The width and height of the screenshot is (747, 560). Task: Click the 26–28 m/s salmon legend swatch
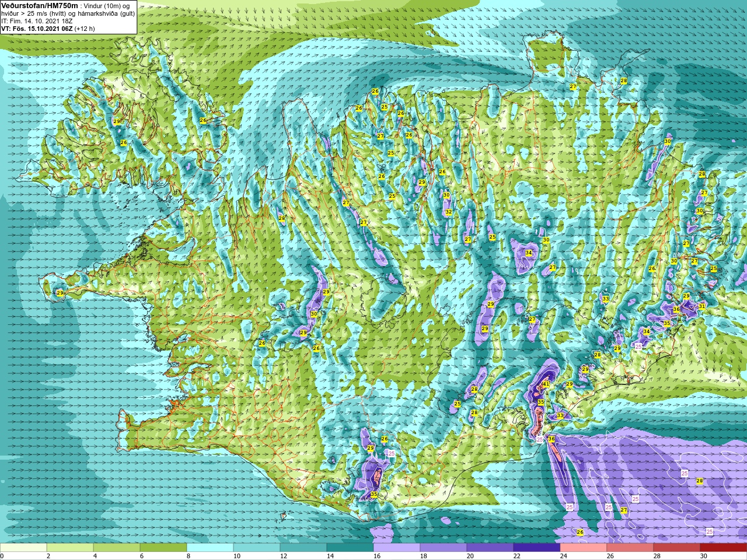pyautogui.click(x=630, y=548)
